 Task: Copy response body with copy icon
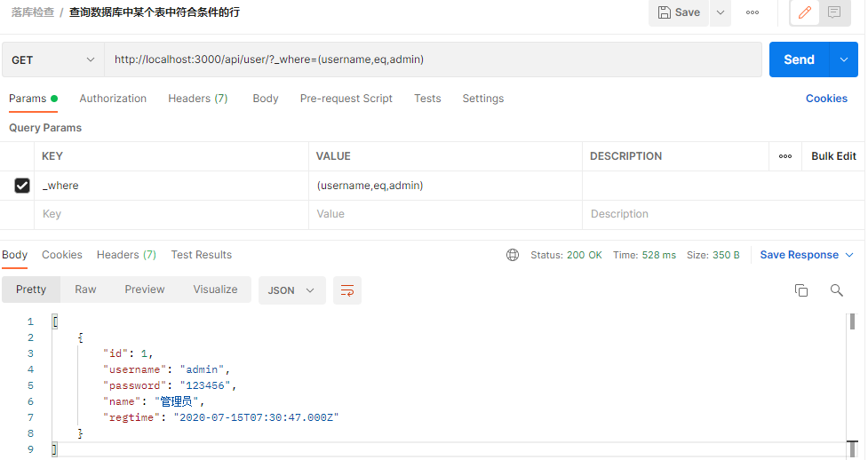801,290
